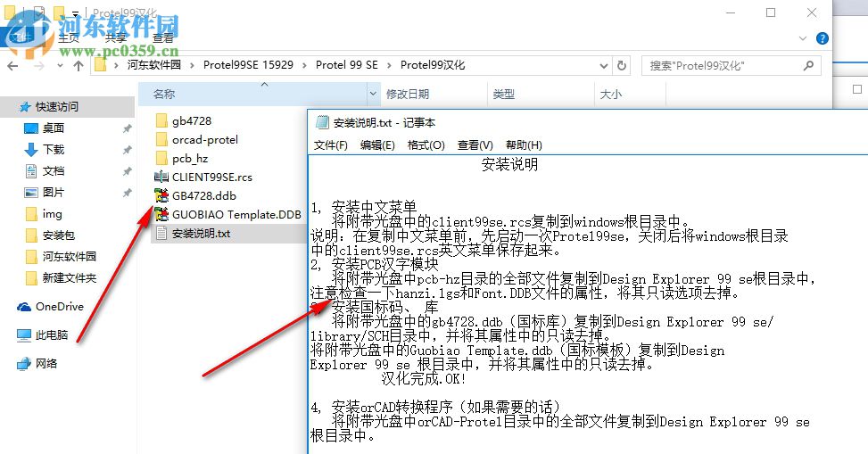Image resolution: width=868 pixels, height=454 pixels.
Task: Unpin 图片 using its pin icon
Action: coord(127,193)
